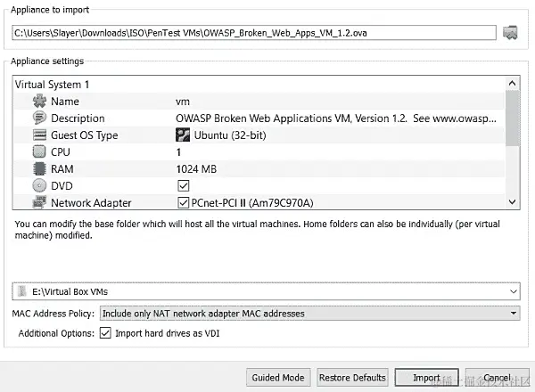Cancel the appliance import
The width and height of the screenshot is (535, 392).
pos(498,378)
